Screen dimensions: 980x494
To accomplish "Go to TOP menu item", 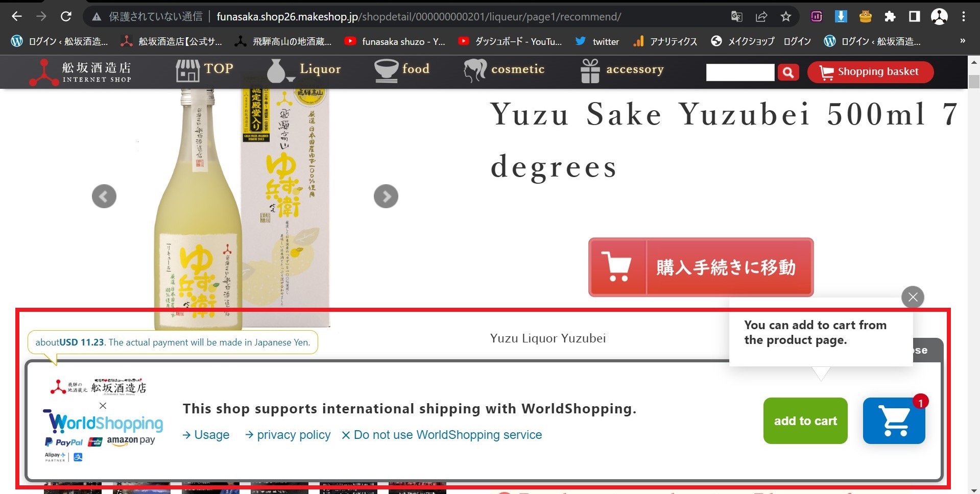I will (204, 70).
